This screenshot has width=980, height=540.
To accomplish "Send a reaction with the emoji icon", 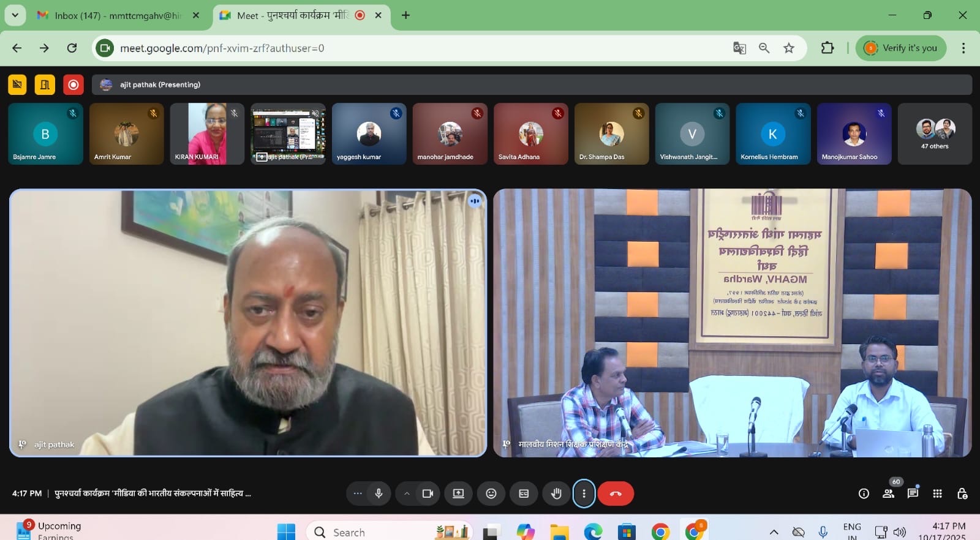I will point(491,493).
